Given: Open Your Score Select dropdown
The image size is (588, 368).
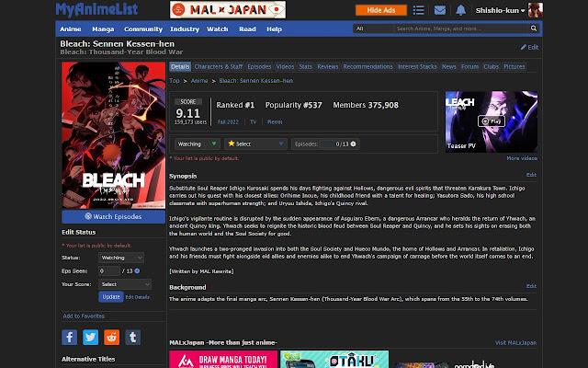Looking at the screenshot, I should [125, 284].
